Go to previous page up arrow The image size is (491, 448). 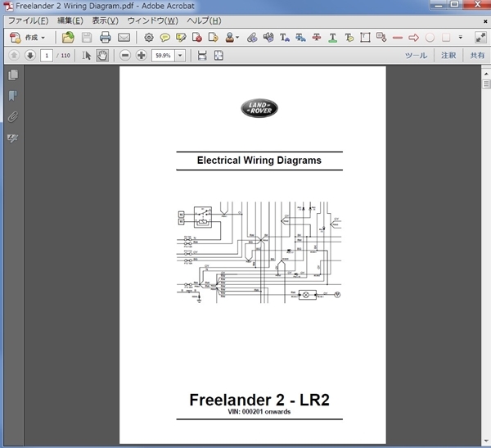click(x=14, y=56)
